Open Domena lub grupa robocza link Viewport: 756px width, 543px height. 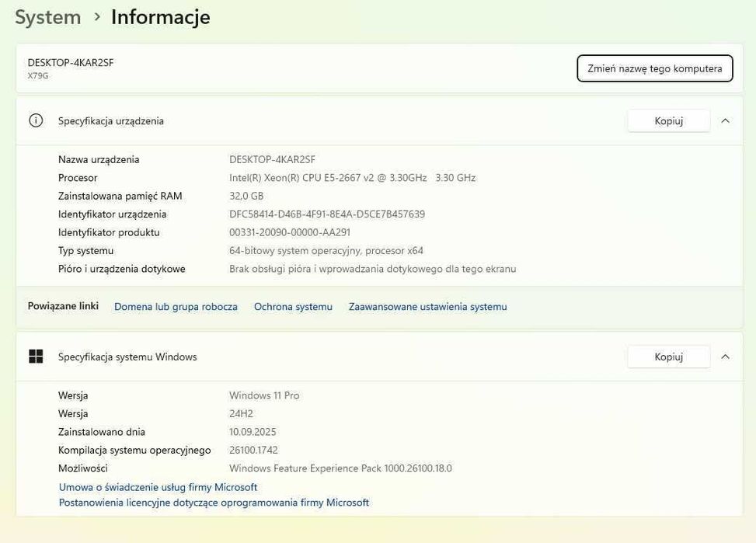176,307
